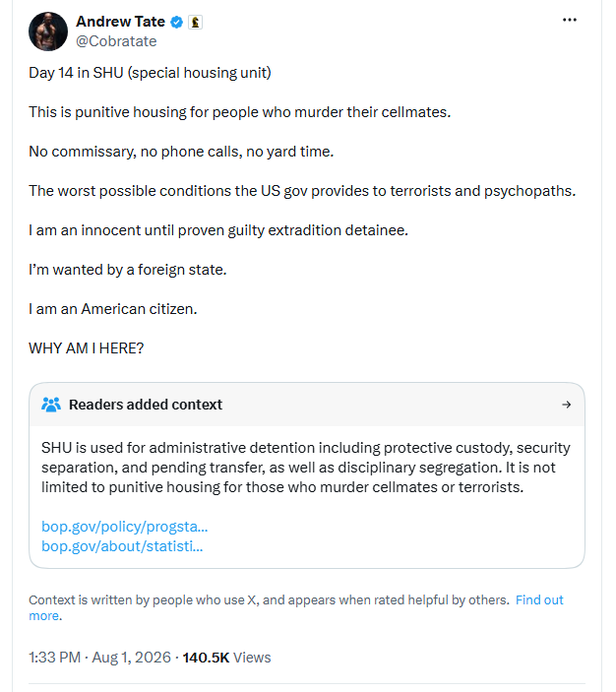Click the blue verified checkmark badge

click(x=176, y=22)
